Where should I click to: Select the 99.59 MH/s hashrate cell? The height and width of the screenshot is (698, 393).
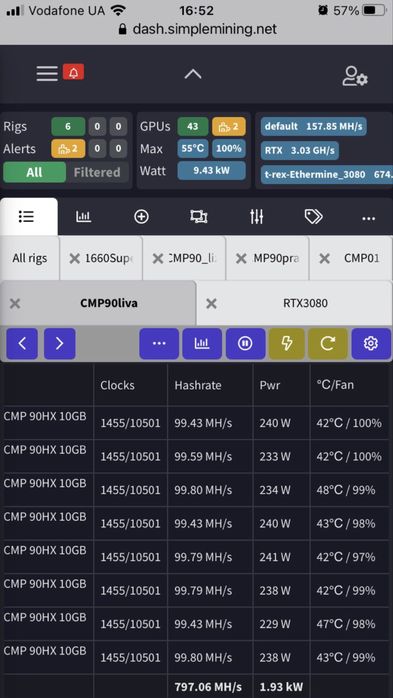[x=203, y=457]
